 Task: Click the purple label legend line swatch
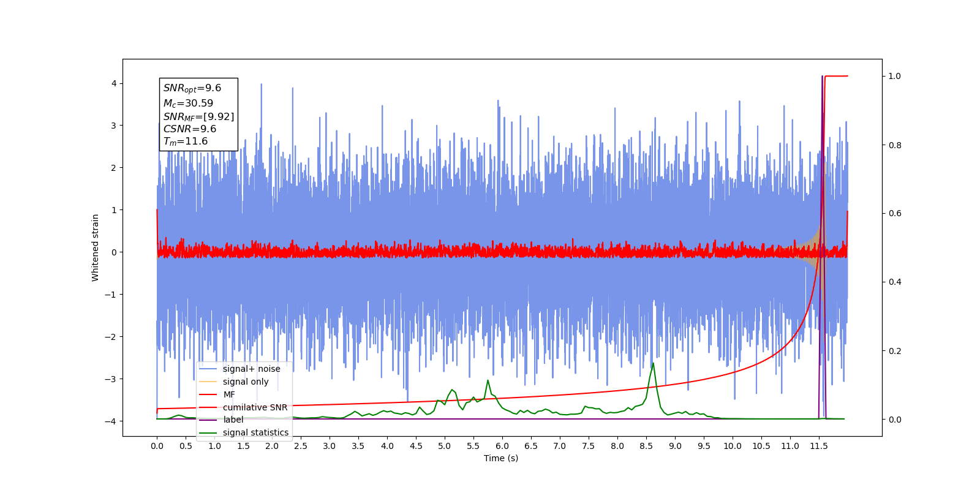point(208,420)
